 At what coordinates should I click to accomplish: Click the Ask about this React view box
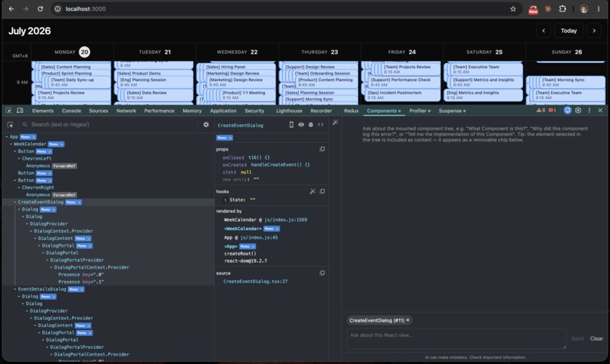[x=456, y=338]
